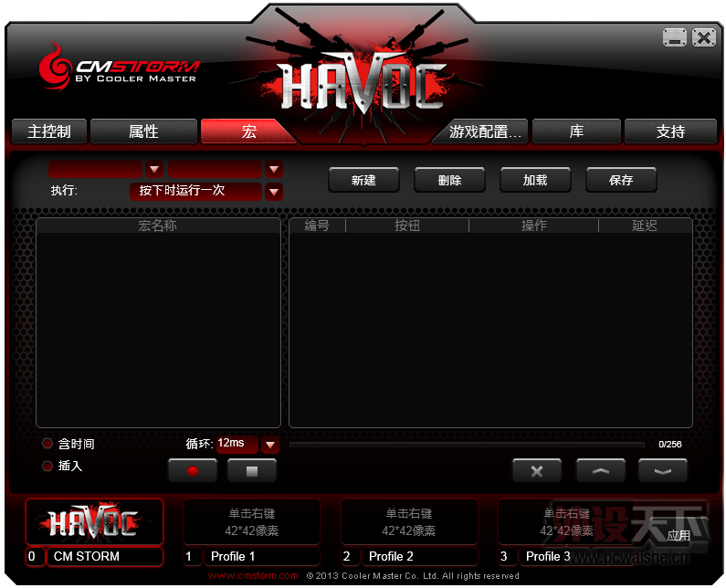Viewport: 726px width, 588px height.
Task: Click the profile number 0 box
Action: (x=36, y=557)
